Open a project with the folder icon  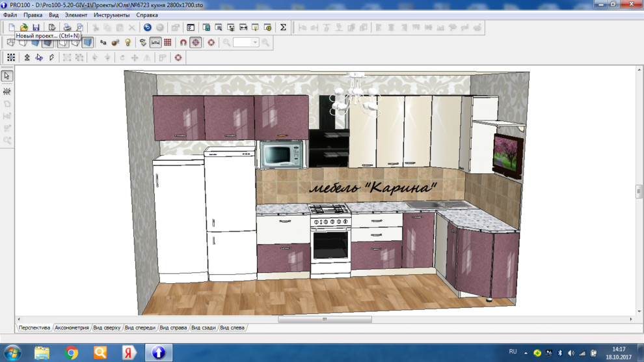(x=23, y=27)
